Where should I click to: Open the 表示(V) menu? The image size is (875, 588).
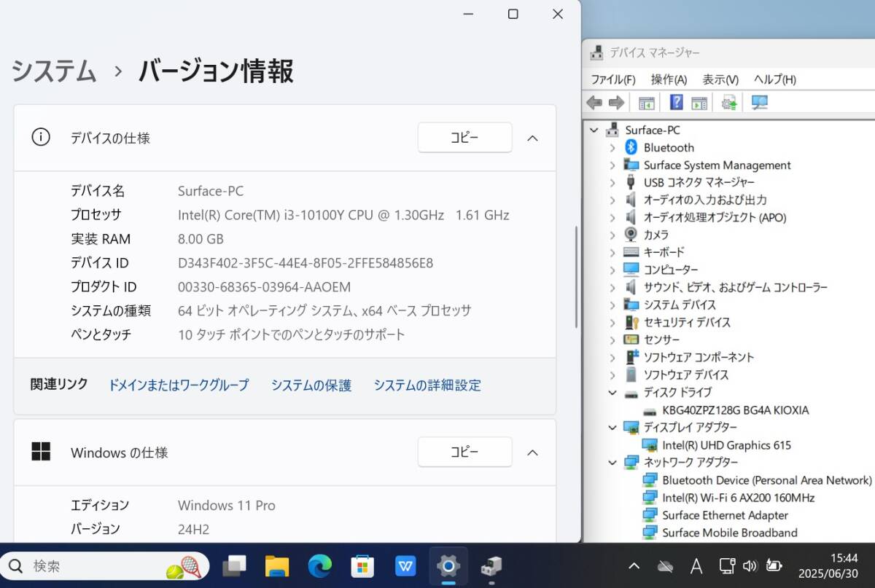tap(720, 79)
